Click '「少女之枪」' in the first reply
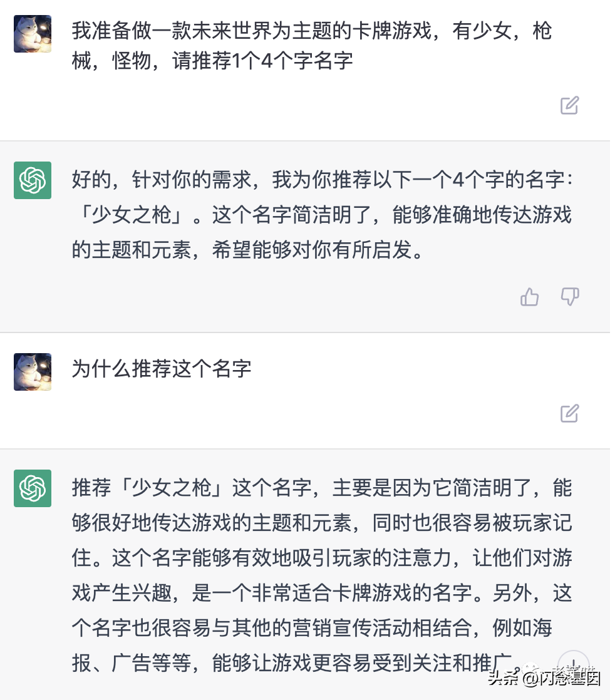 [132, 215]
